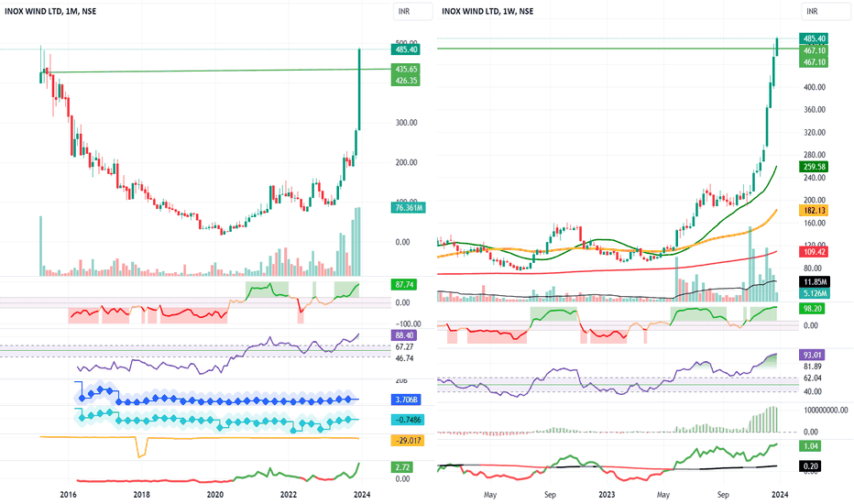Click the -0.7486 cyan indicator label

pyautogui.click(x=408, y=420)
